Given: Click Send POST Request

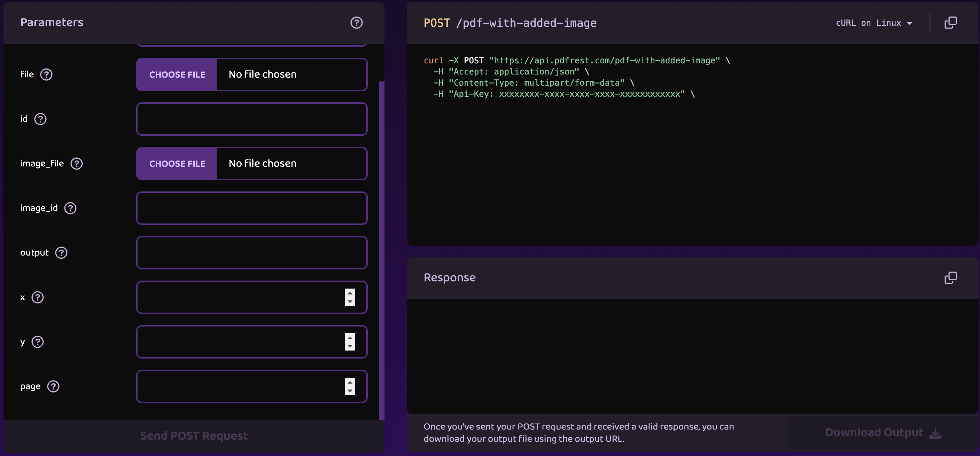Looking at the screenshot, I should coord(194,435).
